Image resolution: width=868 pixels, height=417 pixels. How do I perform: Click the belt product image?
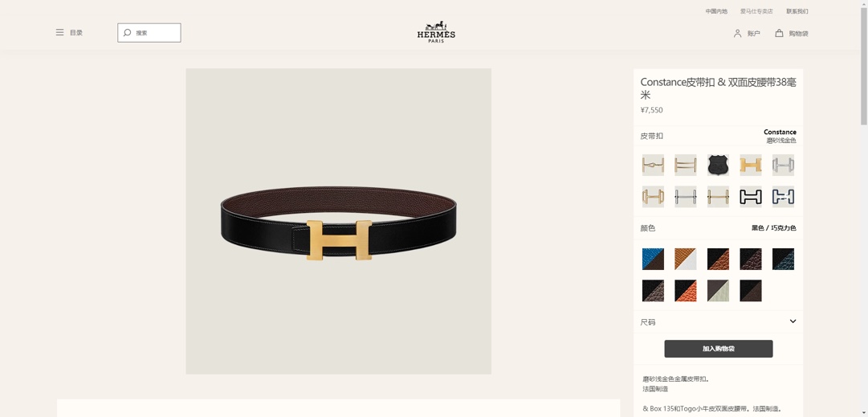click(x=338, y=222)
